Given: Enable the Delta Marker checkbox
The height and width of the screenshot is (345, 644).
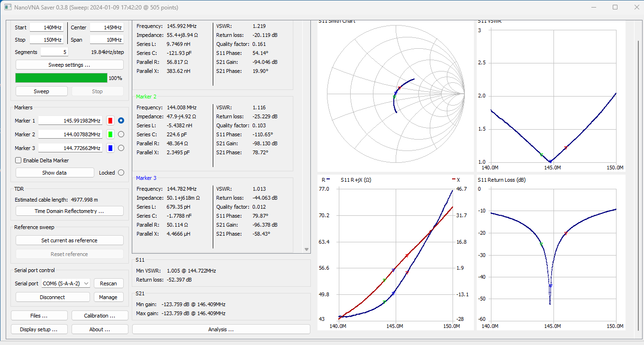Looking at the screenshot, I should point(18,160).
